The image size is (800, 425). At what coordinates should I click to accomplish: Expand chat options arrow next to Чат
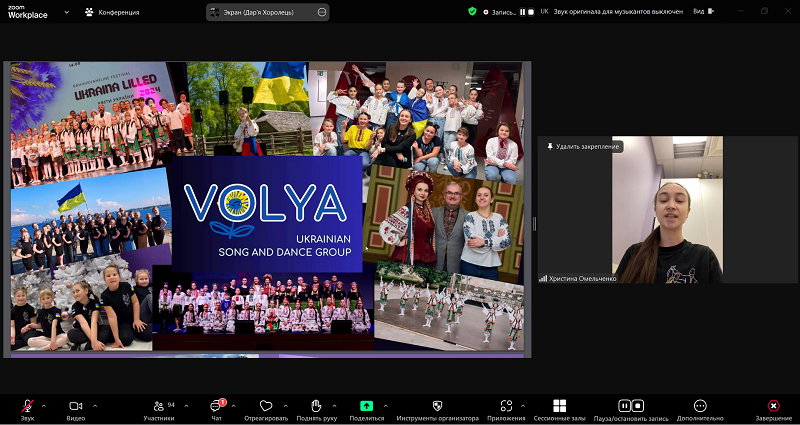(x=234, y=406)
